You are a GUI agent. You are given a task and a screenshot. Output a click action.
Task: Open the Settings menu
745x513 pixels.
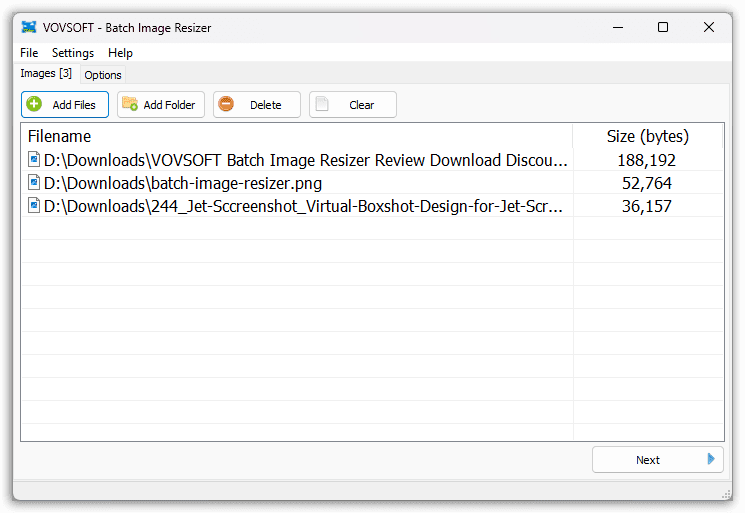click(x=73, y=53)
